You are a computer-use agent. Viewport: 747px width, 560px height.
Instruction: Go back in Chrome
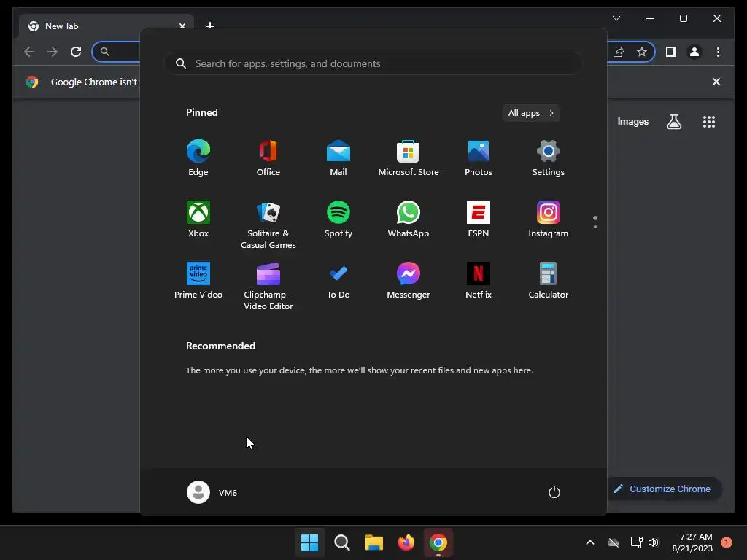[x=29, y=52]
